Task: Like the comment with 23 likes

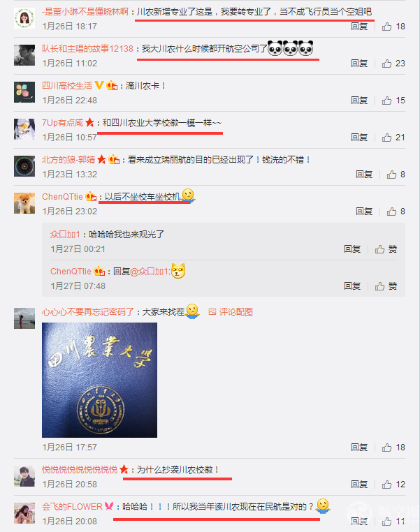Action: coord(393,64)
